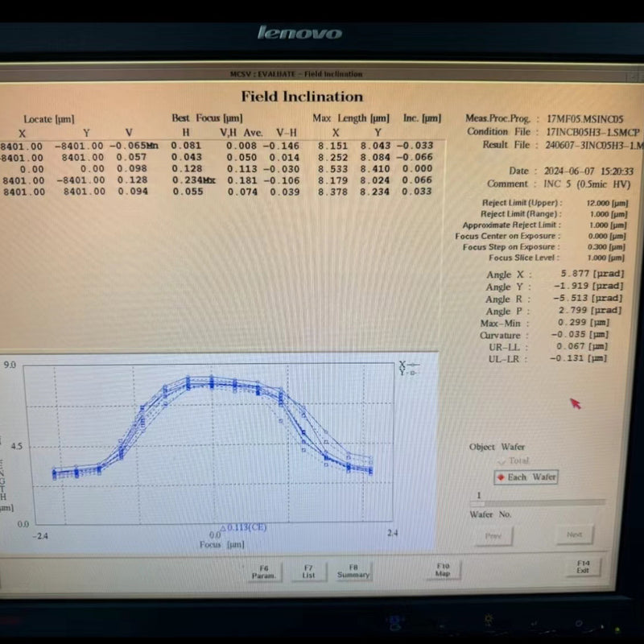This screenshot has width=644, height=644.
Task: Go to the Next wafer
Action: coord(574,535)
